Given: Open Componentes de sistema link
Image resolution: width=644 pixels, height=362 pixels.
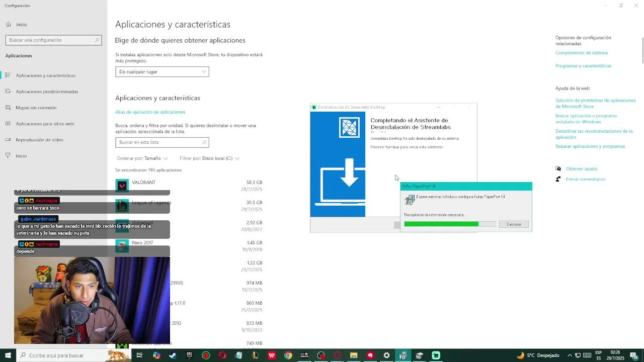Looking at the screenshot, I should click(x=581, y=53).
